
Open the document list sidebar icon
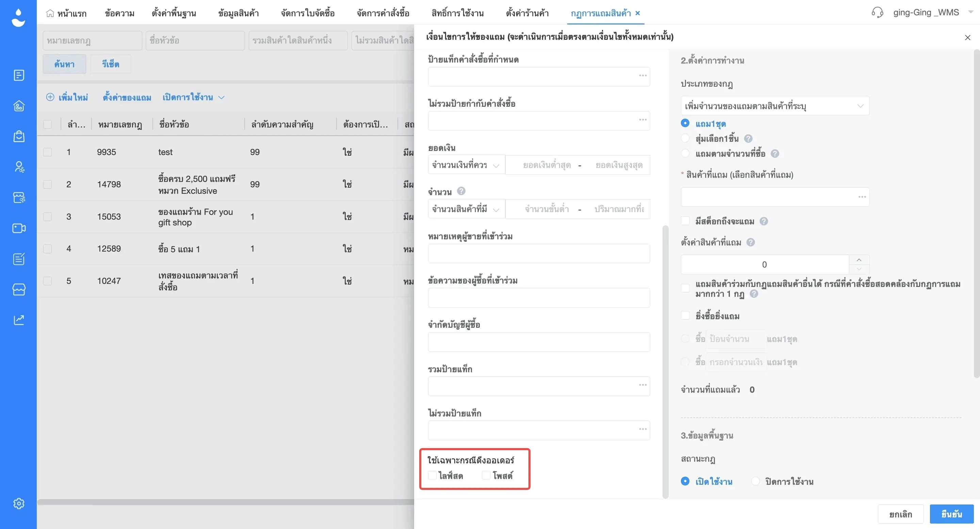pyautogui.click(x=19, y=75)
